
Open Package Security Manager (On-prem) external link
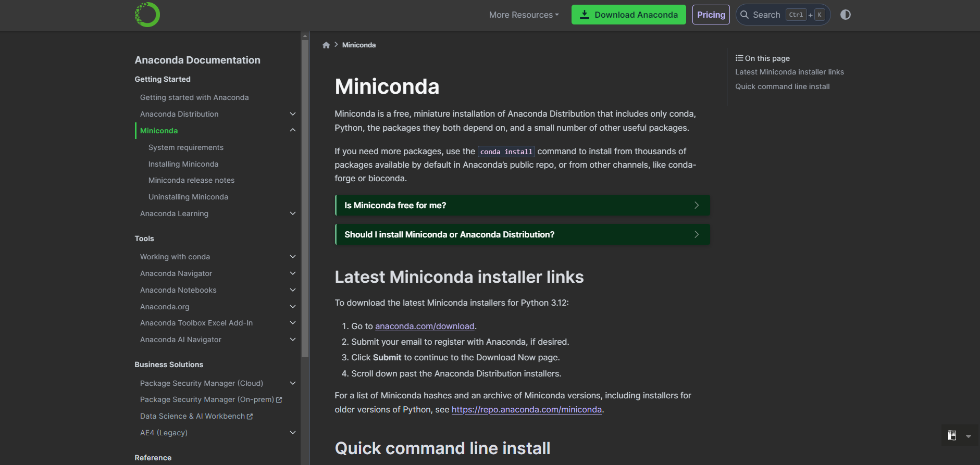pyautogui.click(x=211, y=399)
